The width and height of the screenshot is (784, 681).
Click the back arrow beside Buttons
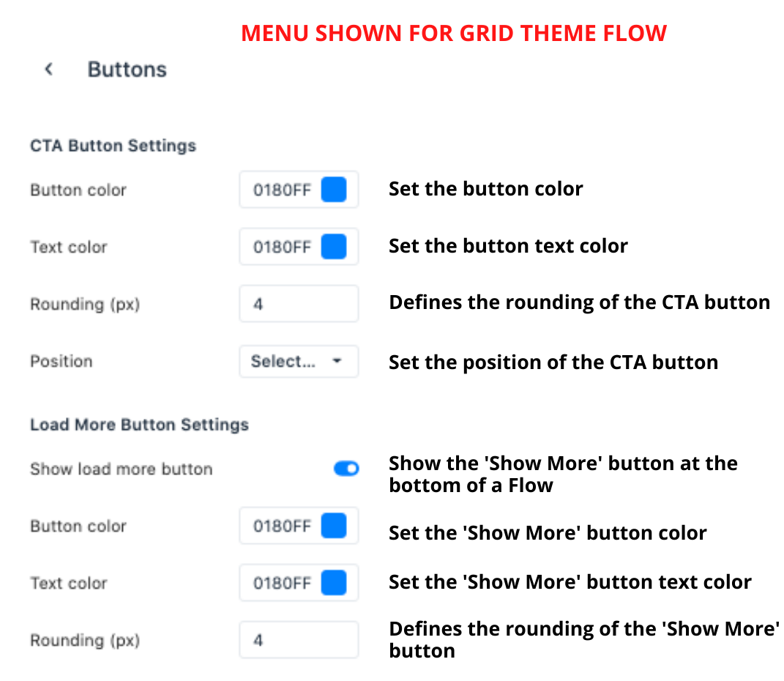coord(48,70)
